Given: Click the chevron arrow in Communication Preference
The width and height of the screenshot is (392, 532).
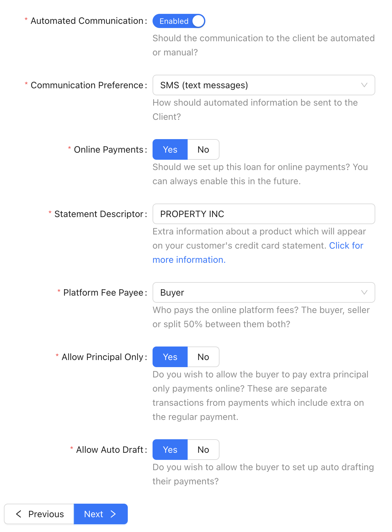Looking at the screenshot, I should click(364, 85).
